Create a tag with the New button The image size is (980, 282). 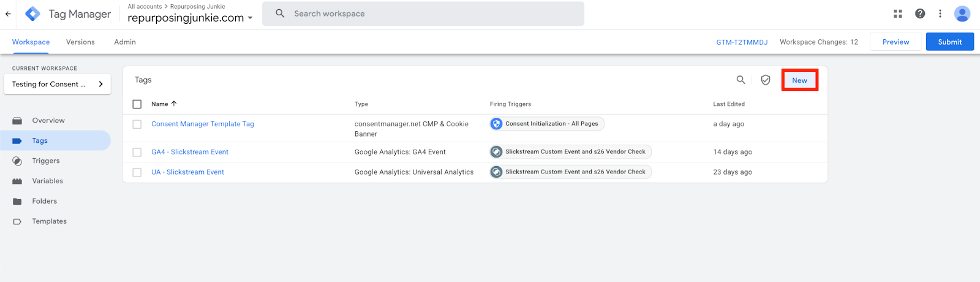[x=800, y=80]
